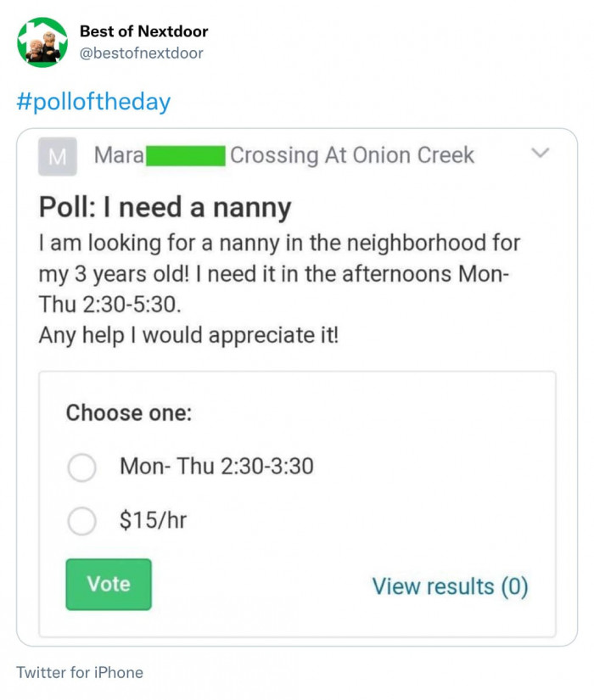Click the @bestofnextdoor handle
The width and height of the screenshot is (594, 700).
click(x=141, y=53)
